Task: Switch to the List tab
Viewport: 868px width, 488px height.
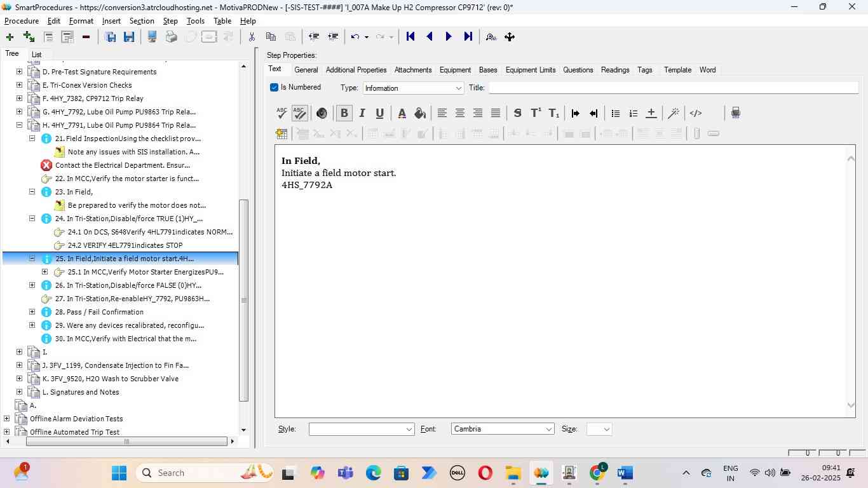Action: (36, 55)
